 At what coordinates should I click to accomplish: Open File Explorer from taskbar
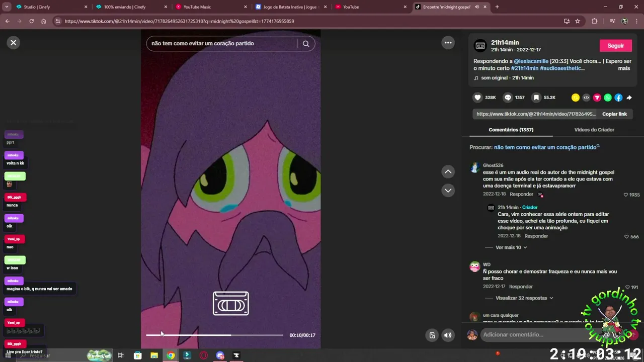pyautogui.click(x=154, y=355)
